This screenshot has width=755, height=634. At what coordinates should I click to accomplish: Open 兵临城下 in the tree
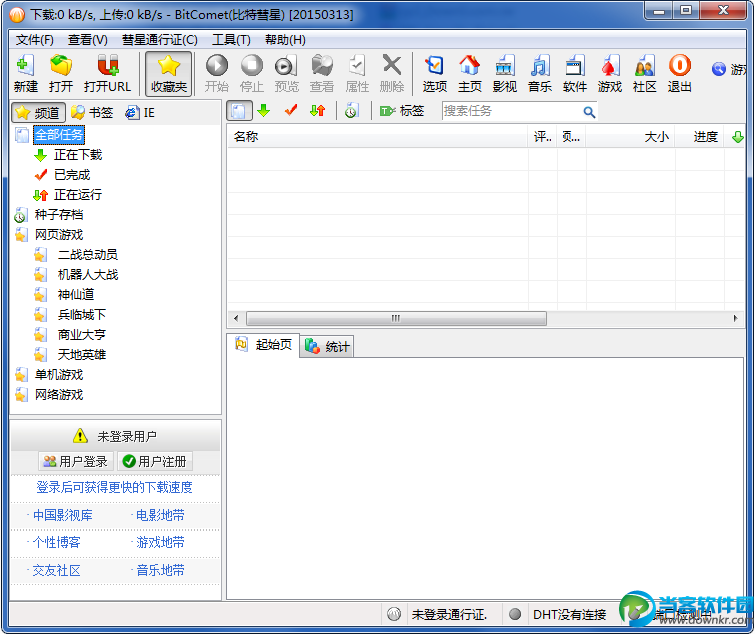pyautogui.click(x=81, y=315)
